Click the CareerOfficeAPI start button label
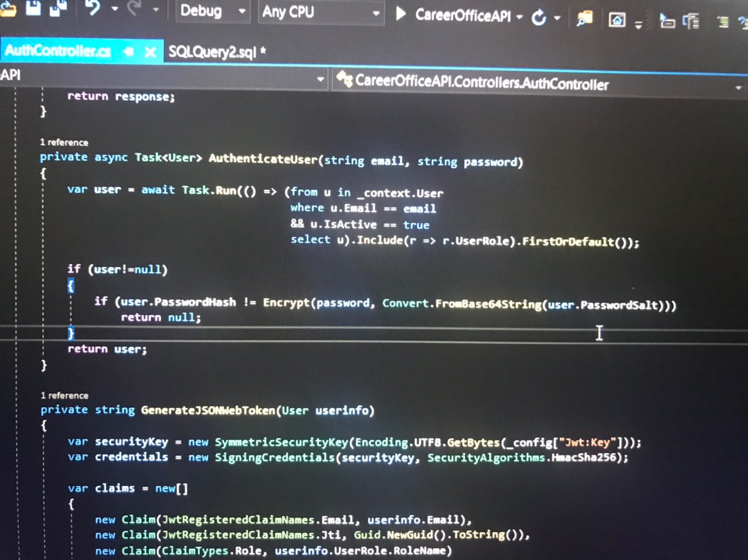Image resolution: width=748 pixels, height=560 pixels. coord(463,15)
